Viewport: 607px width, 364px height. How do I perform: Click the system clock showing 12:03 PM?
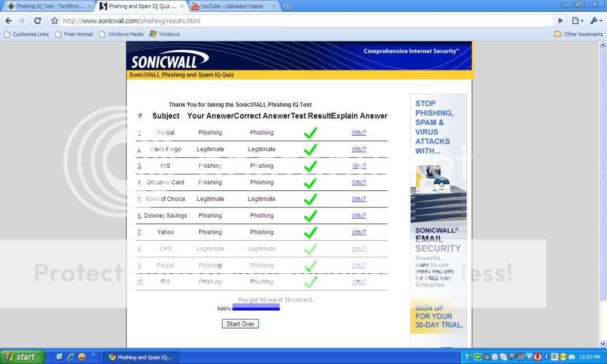coord(589,357)
